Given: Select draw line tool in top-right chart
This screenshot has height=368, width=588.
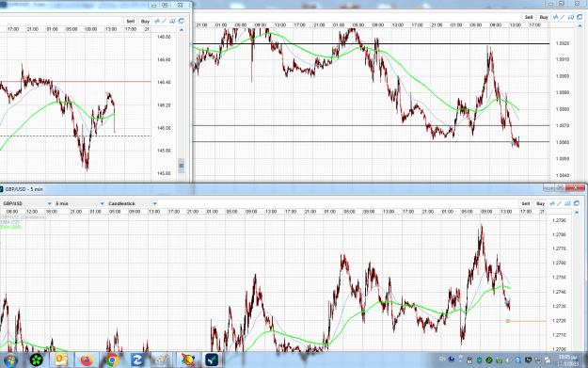Looking at the screenshot, I should pyautogui.click(x=563, y=17).
